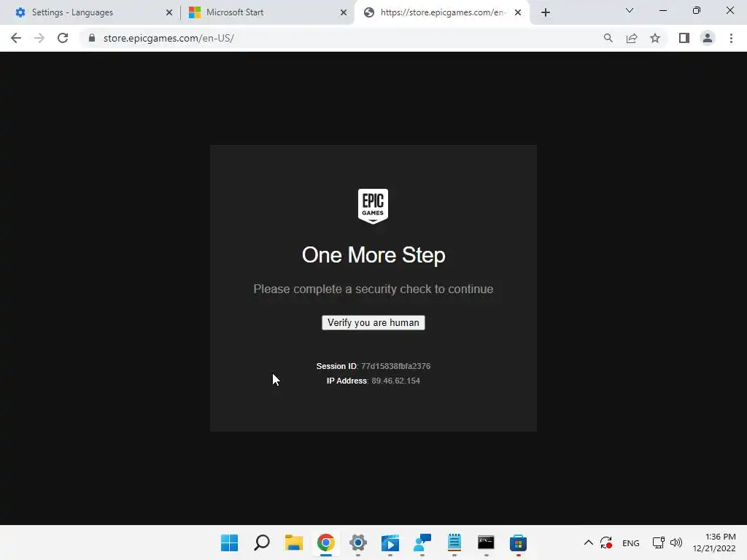Open the volume control tray icon
This screenshot has height=560, width=747.
coord(676,542)
